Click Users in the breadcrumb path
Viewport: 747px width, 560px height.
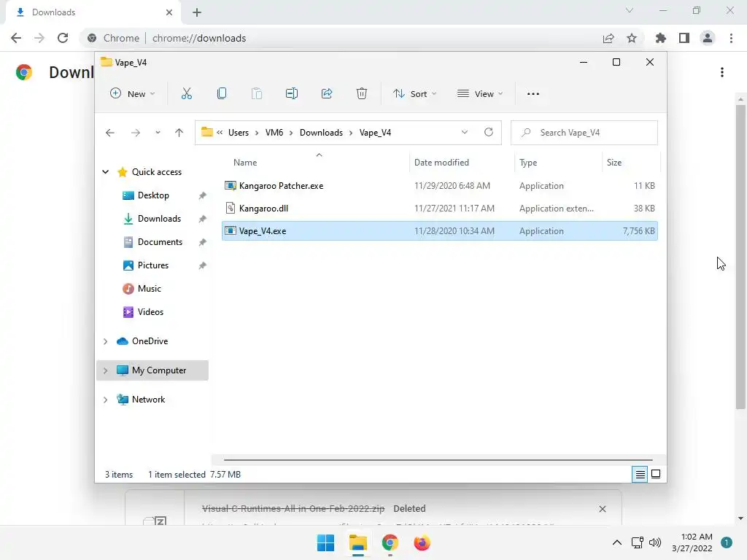click(239, 133)
